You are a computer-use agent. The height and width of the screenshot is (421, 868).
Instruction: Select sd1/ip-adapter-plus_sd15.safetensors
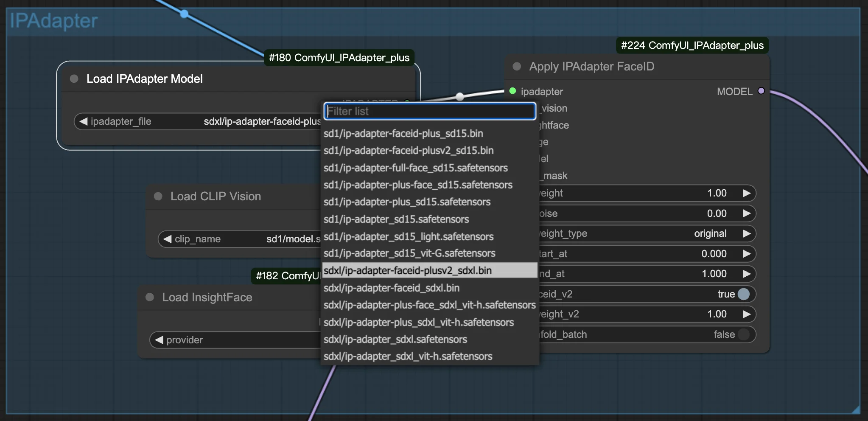point(430,202)
